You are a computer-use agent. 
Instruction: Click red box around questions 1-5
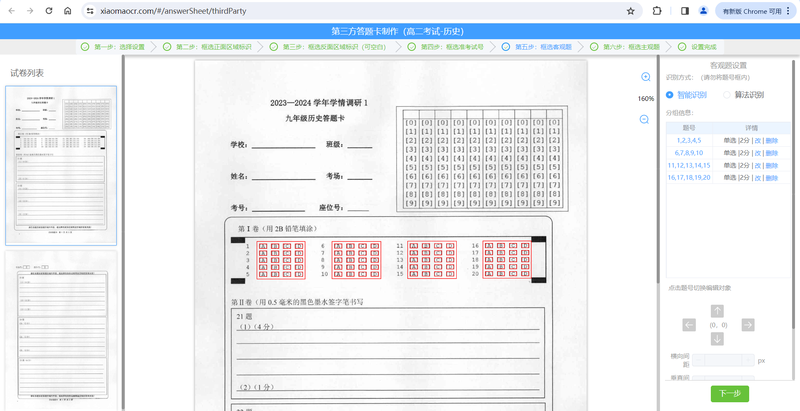[281, 260]
